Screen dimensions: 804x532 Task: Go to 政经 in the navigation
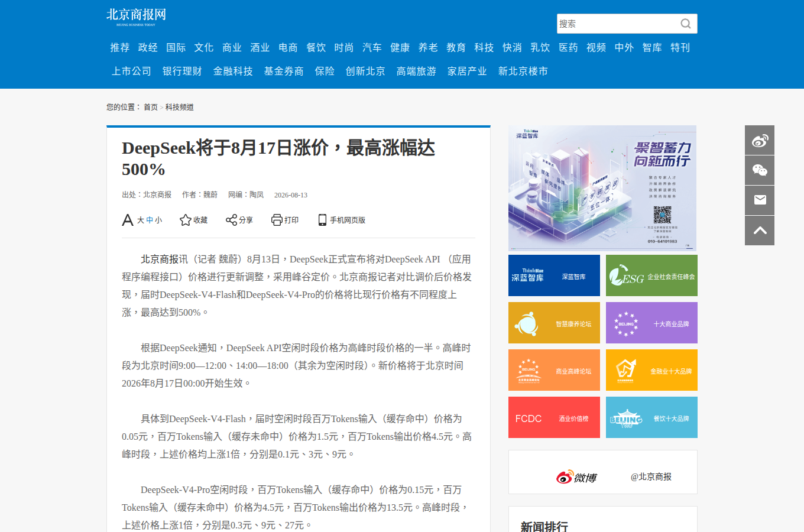148,47
